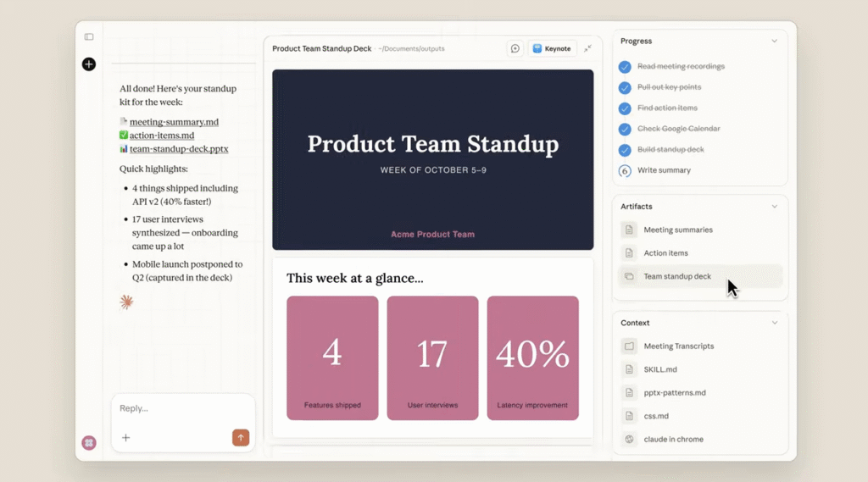Click the black new chat plus button
Viewport: 868px width, 482px height.
89,64
